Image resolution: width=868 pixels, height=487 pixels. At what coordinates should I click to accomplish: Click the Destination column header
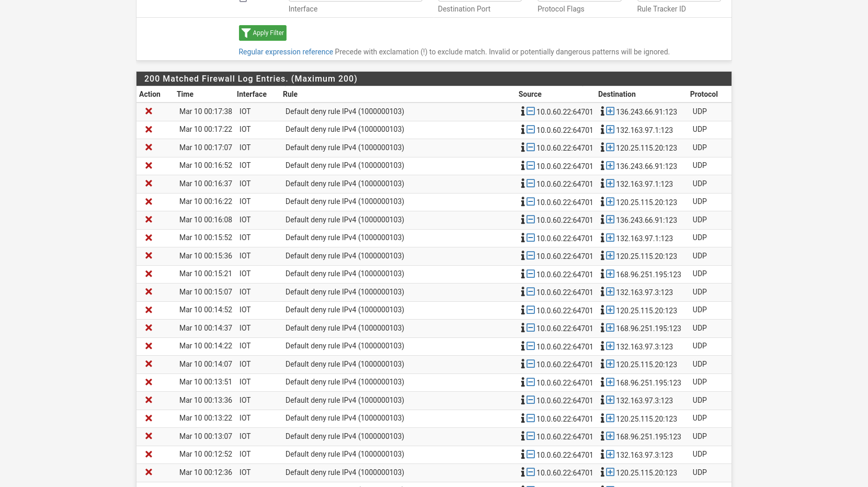616,94
